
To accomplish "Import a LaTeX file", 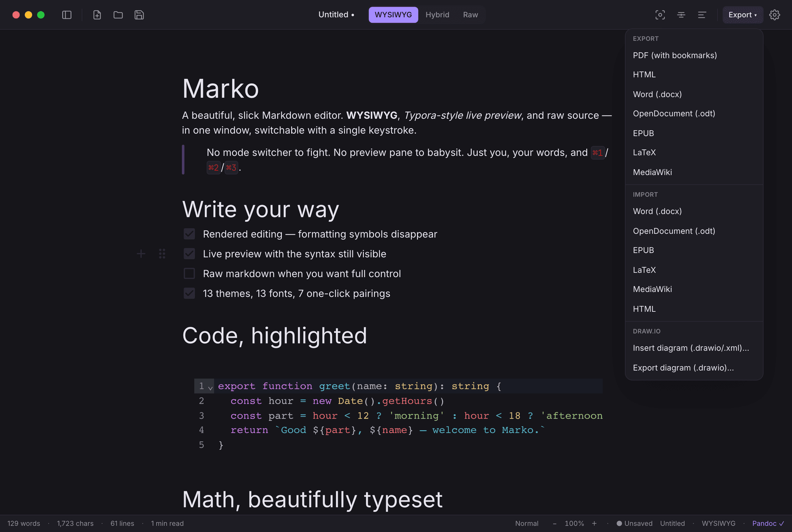I will click(x=694, y=270).
